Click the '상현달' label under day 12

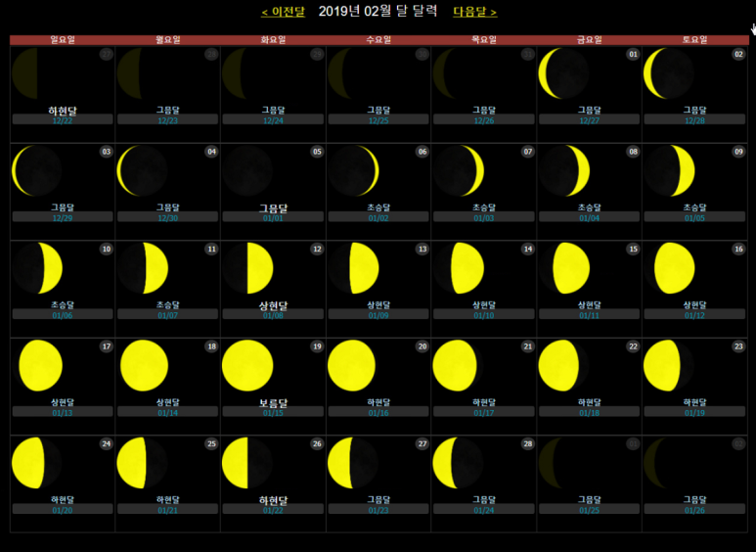[273, 305]
